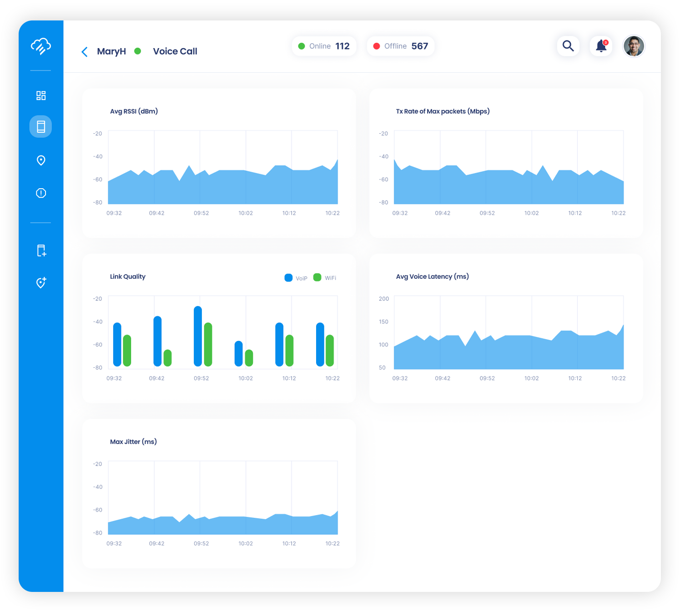Image resolution: width=680 pixels, height=616 pixels.
Task: Click the add device icon
Action: pyautogui.click(x=41, y=250)
